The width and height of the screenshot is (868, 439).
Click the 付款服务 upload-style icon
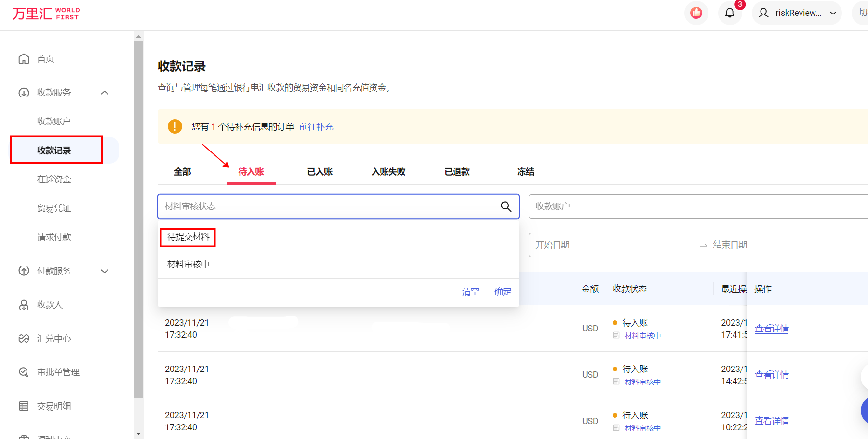[24, 271]
